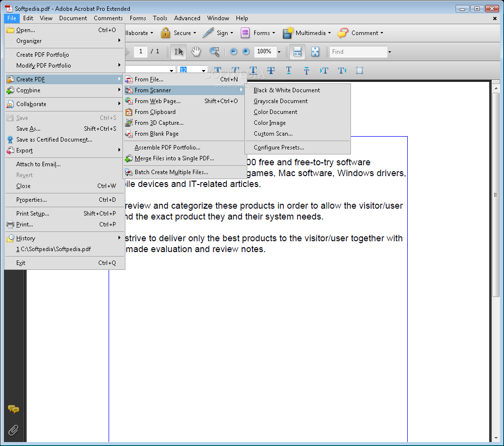The height and width of the screenshot is (446, 504).
Task: Choose From Web Page option
Action: (x=184, y=101)
